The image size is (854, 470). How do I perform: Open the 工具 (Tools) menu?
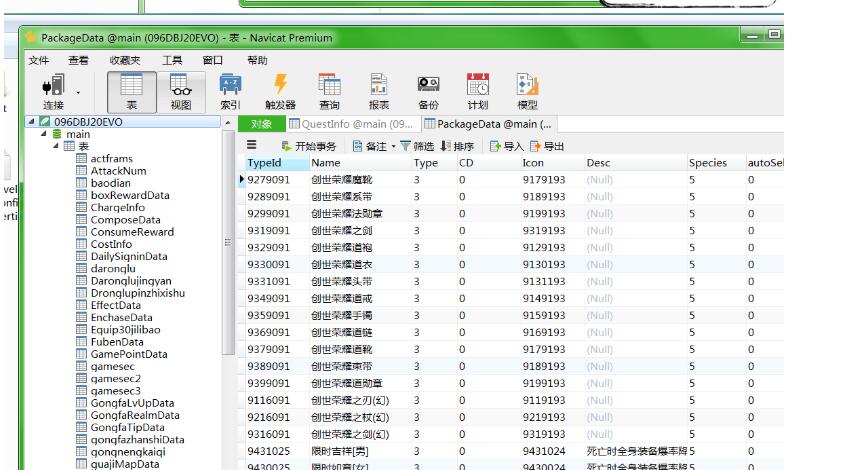point(172,60)
